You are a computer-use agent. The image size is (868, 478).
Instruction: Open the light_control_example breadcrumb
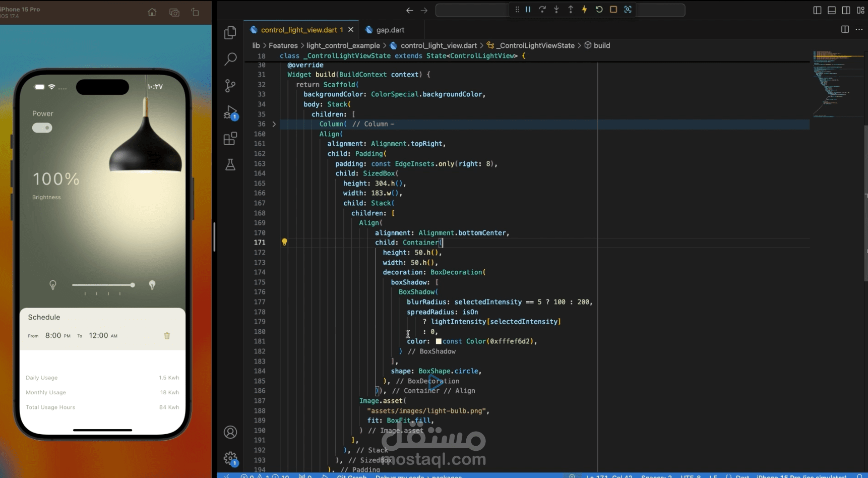pos(343,45)
